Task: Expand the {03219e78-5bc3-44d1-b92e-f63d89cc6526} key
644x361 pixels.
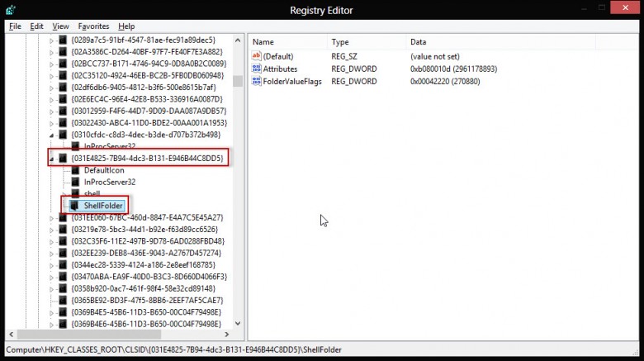Action: [51, 230]
